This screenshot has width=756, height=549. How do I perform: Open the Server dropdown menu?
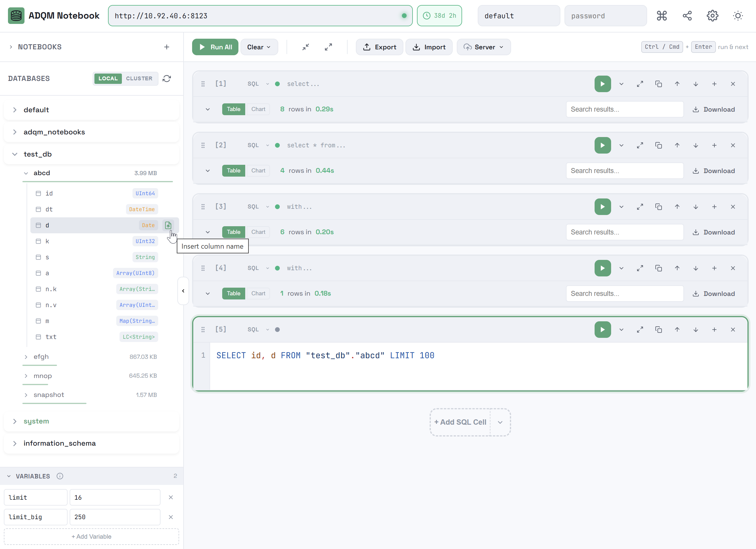click(483, 47)
